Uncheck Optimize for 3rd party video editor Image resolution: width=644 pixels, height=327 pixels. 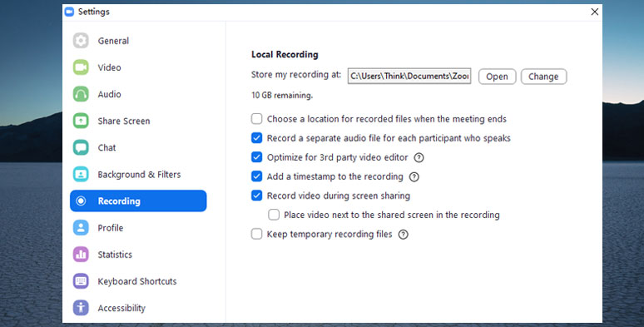pos(257,157)
